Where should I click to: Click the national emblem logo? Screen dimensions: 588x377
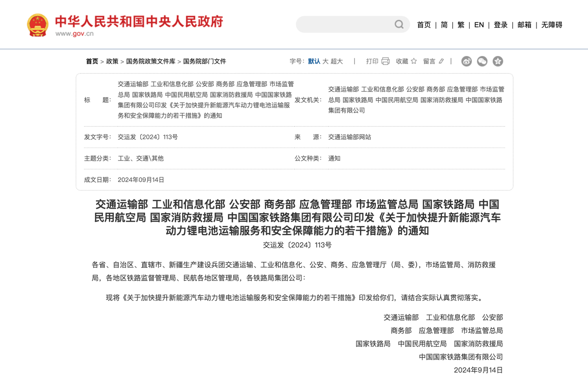click(38, 25)
